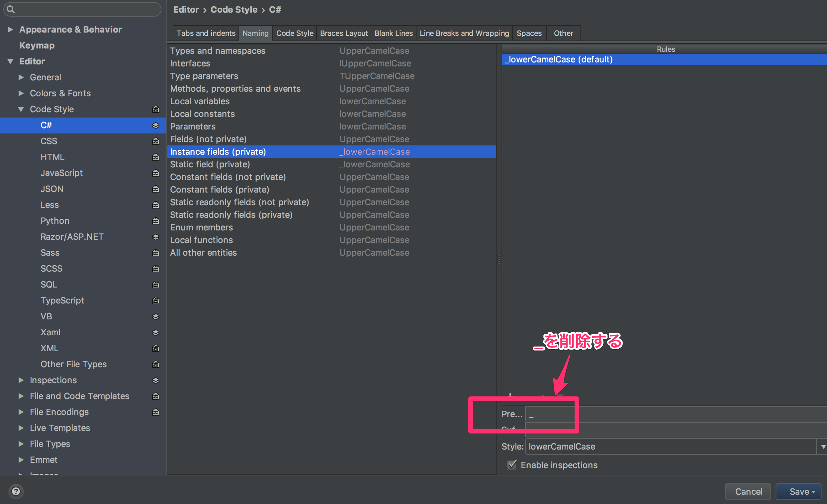Expand the File Types node

(x=21, y=444)
